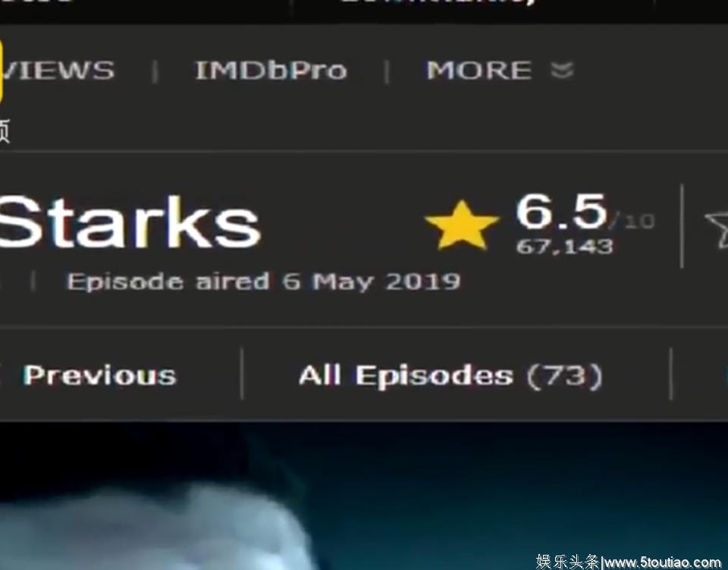Click the yellow IMDb logo at the left edge
The image size is (728, 570).
tap(2, 71)
